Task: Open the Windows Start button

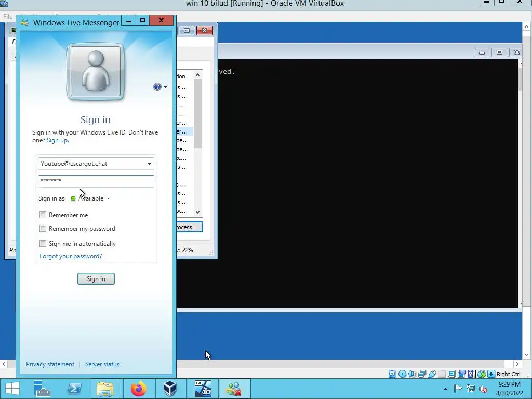Action: pos(12,389)
